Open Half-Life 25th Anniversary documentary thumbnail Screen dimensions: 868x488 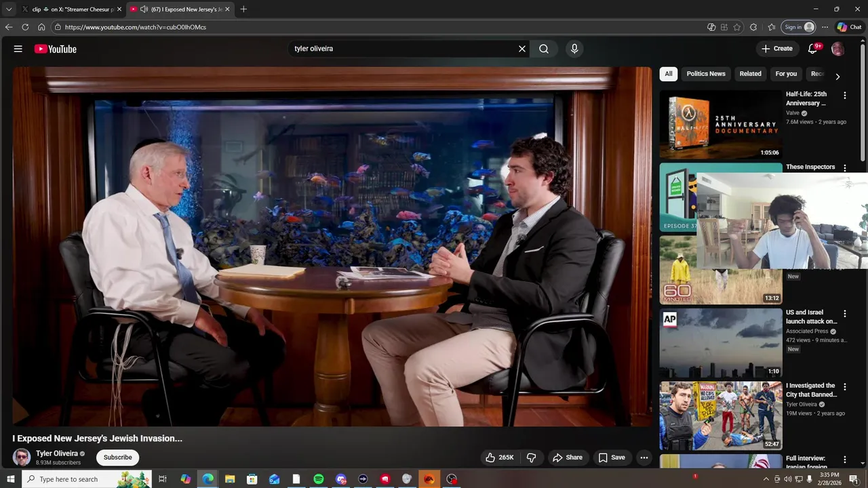point(721,125)
